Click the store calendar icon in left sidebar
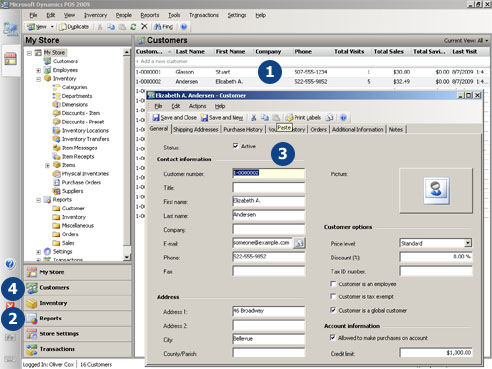This screenshot has height=369, width=492. coord(10,59)
